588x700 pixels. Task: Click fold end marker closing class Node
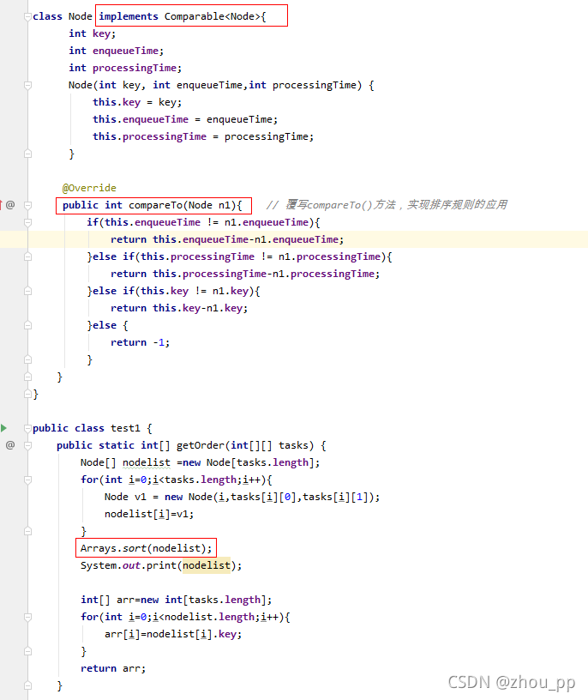27,395
